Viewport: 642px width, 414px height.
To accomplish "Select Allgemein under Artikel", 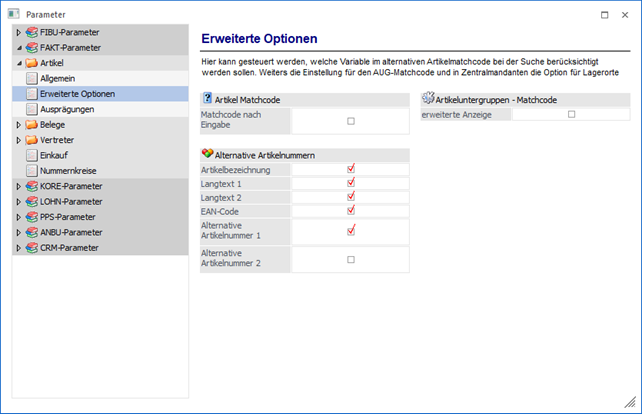I will click(x=58, y=78).
